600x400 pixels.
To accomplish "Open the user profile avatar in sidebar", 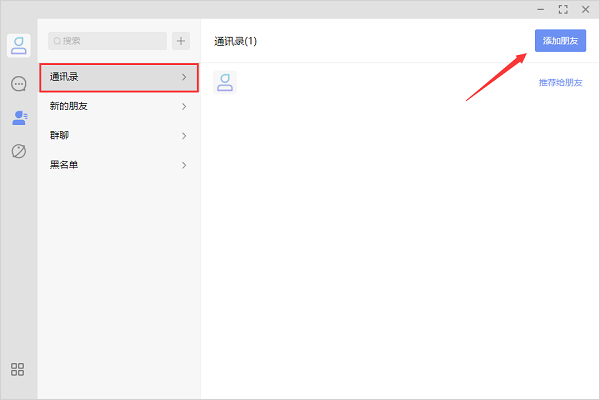I will [x=19, y=46].
